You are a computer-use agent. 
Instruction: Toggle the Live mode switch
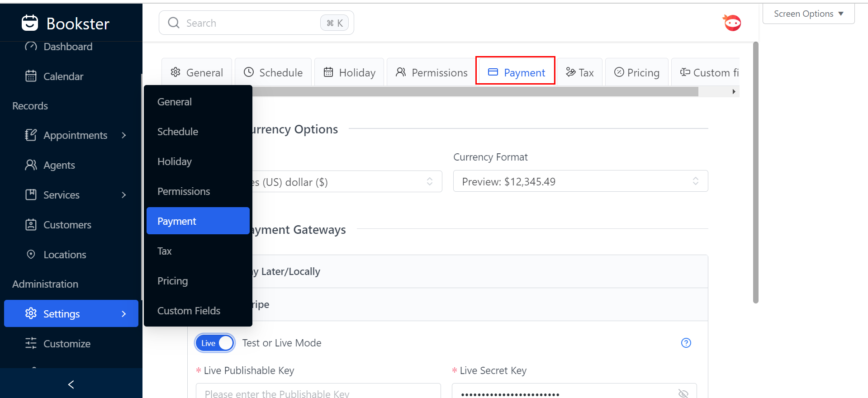point(215,343)
